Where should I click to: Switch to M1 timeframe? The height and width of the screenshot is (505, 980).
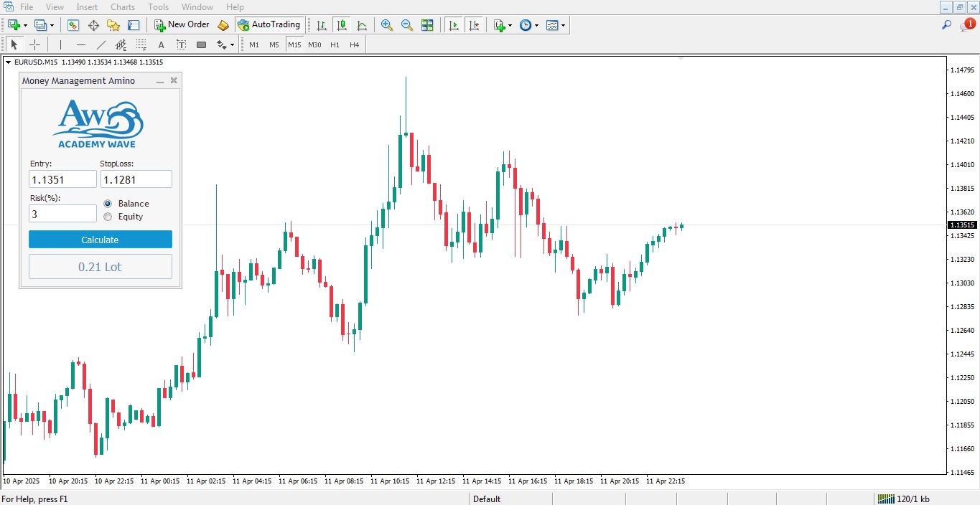tap(254, 44)
